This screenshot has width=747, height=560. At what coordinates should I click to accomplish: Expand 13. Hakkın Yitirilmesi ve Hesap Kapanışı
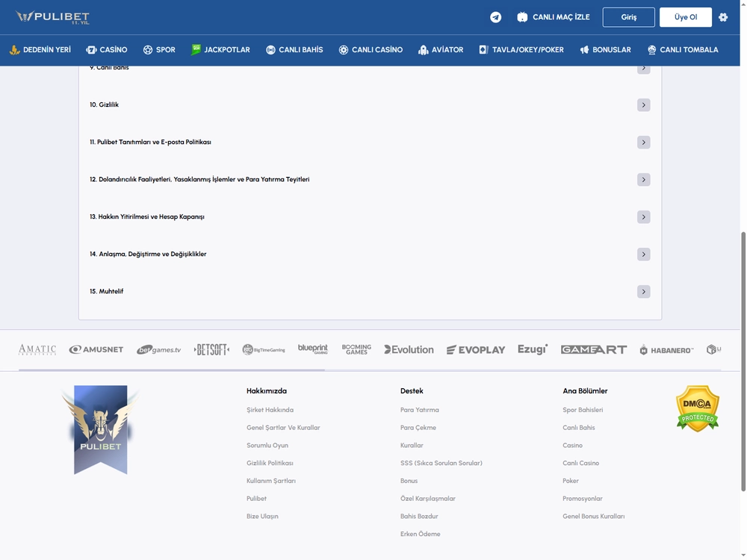(x=644, y=217)
